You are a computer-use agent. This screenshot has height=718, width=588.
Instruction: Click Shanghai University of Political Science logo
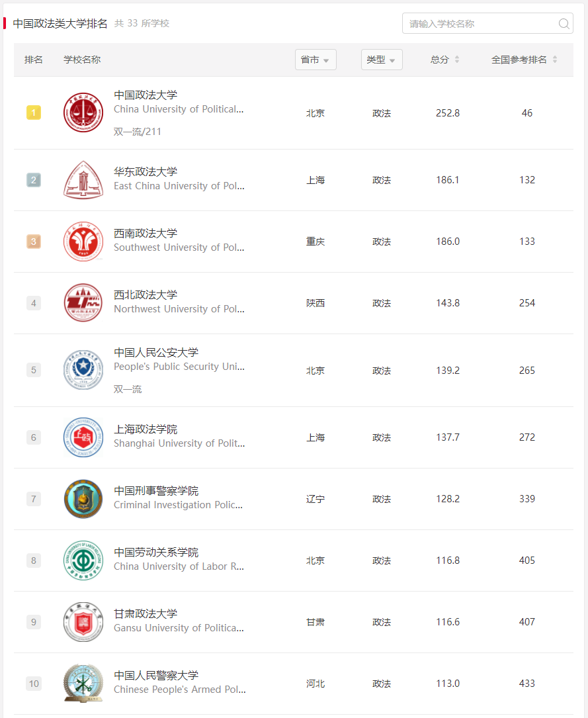coord(83,437)
